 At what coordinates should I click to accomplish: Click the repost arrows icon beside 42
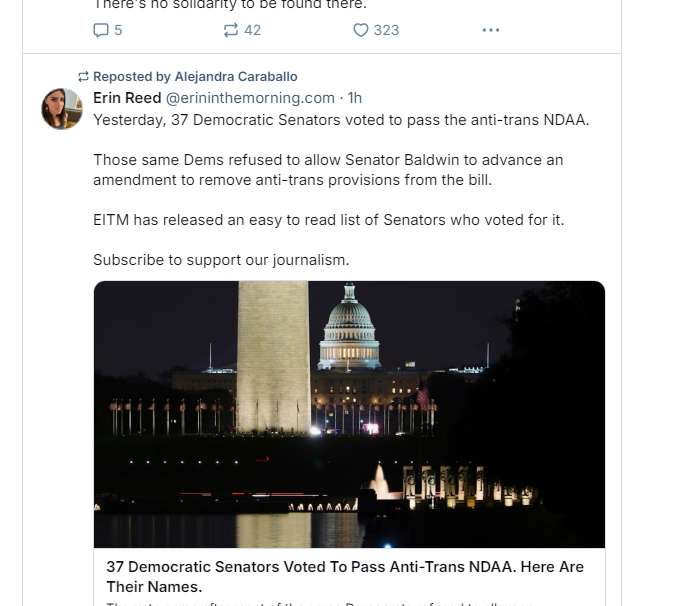click(231, 30)
